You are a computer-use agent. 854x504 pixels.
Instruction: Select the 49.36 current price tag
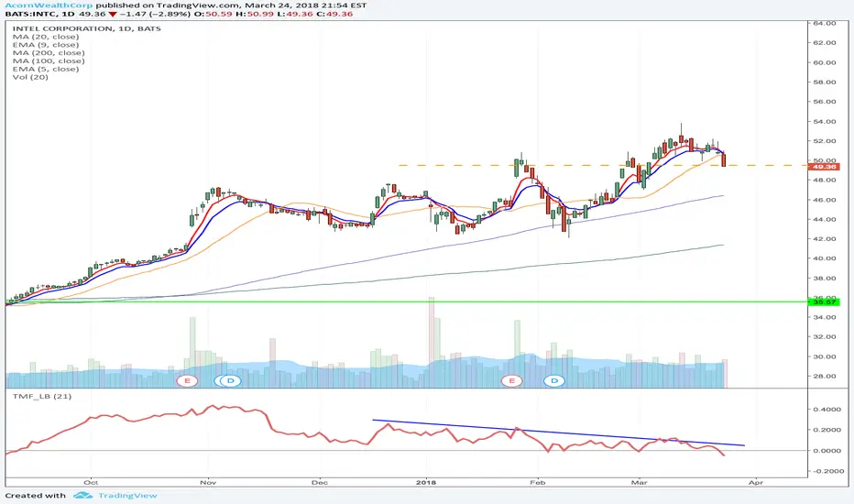pos(824,166)
